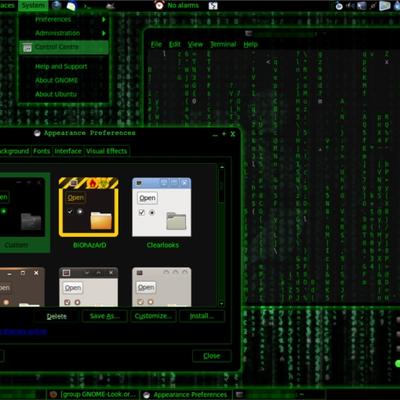Open the white notes launcher beside the globe

click(71, 6)
